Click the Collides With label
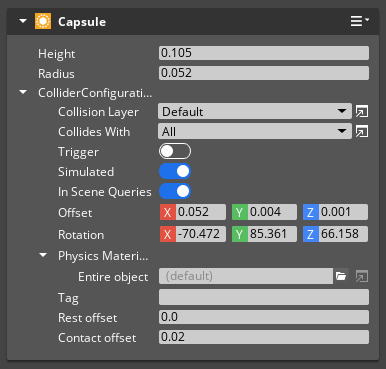Screen dimensions: 386x369 (94, 132)
